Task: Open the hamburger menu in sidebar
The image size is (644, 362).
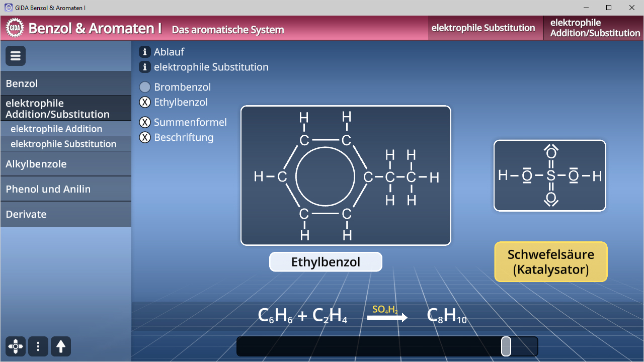Action: pos(16,56)
